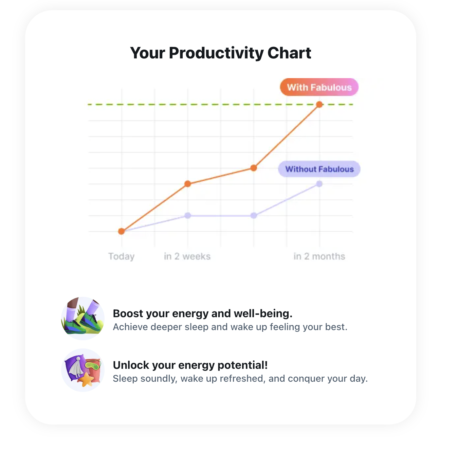Screen dimensions: 476x451
Task: Click the 'Achieve deeper sleep' description text
Action: [x=230, y=327]
